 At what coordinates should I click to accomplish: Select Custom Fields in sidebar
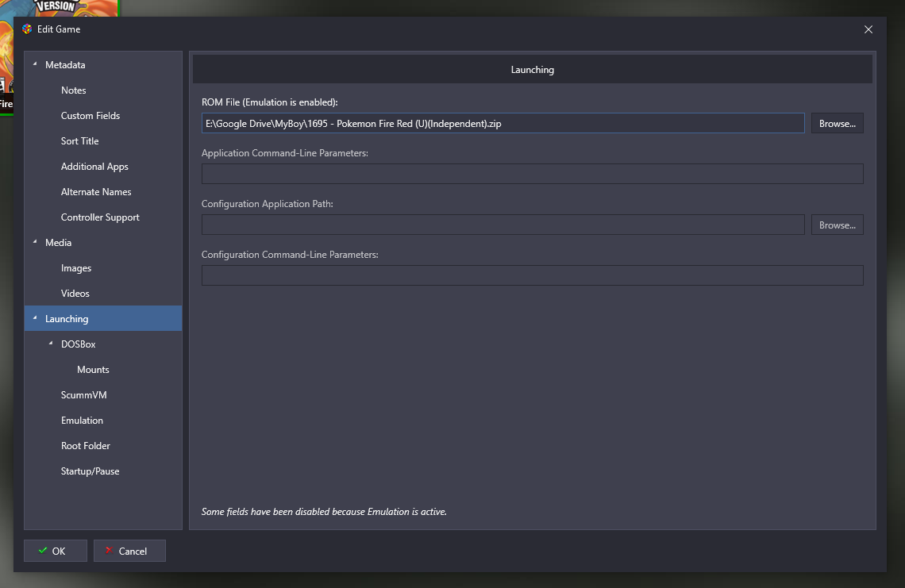(90, 116)
